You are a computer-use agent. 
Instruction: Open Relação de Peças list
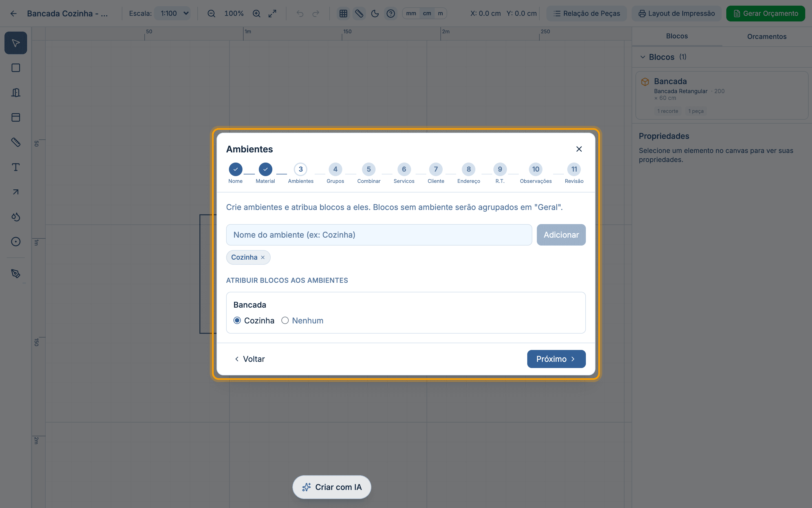click(x=586, y=14)
